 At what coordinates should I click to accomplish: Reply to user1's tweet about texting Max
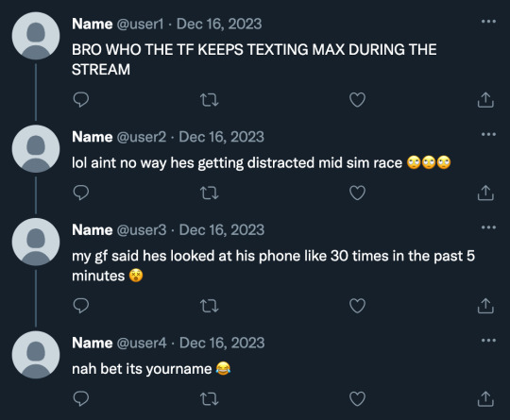point(81,100)
